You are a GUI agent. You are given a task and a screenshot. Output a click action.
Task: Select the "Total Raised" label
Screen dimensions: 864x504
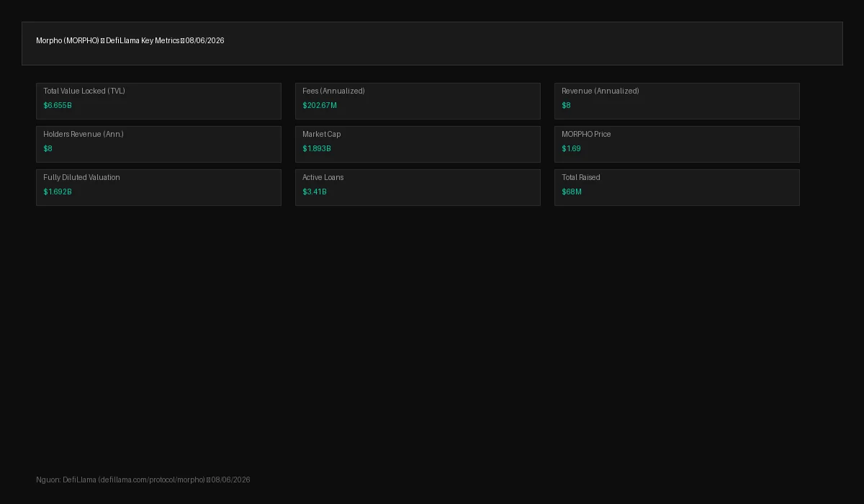[581, 178]
